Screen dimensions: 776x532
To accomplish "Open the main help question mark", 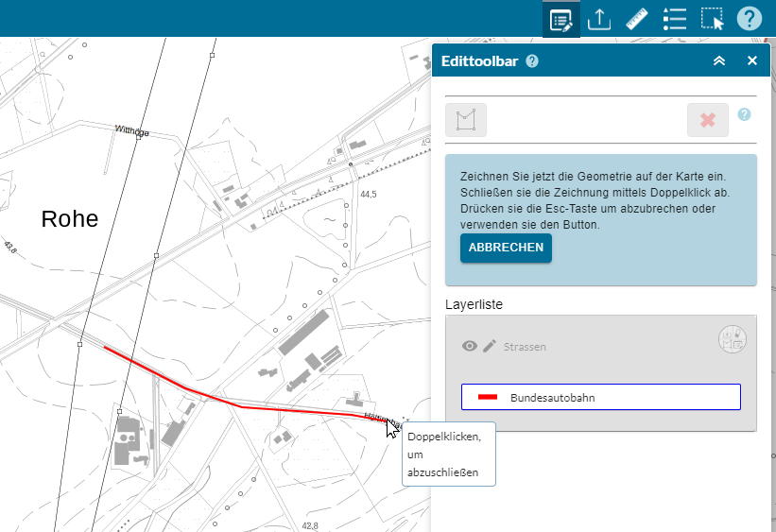I will (x=749, y=19).
